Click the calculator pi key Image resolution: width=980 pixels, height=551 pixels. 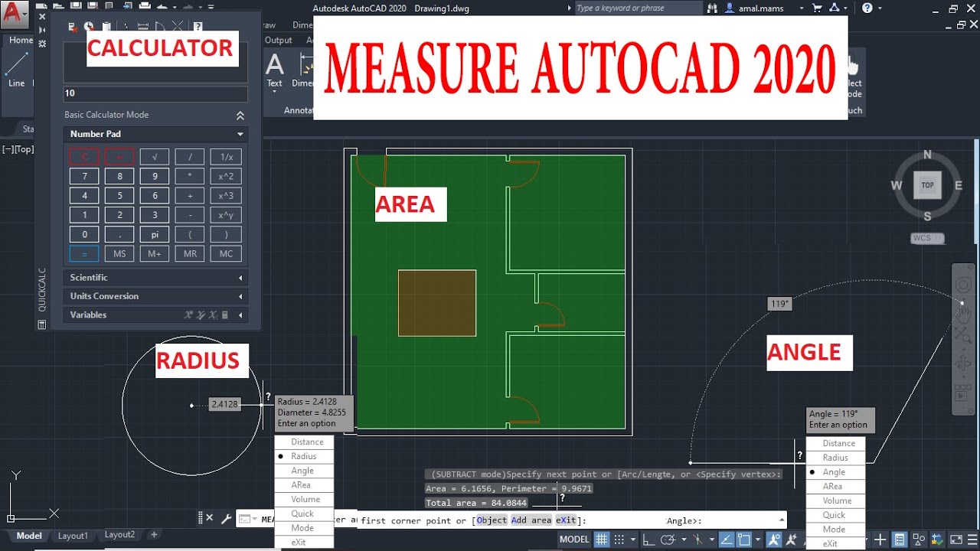pyautogui.click(x=155, y=235)
